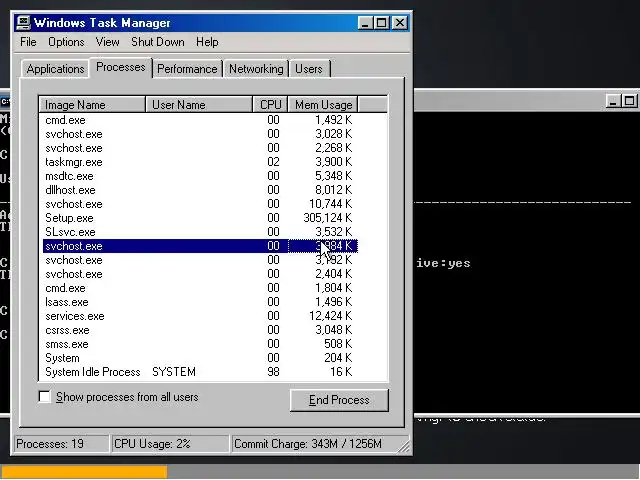Viewport: 640px width, 480px height.
Task: Open the File menu
Action: click(x=28, y=42)
